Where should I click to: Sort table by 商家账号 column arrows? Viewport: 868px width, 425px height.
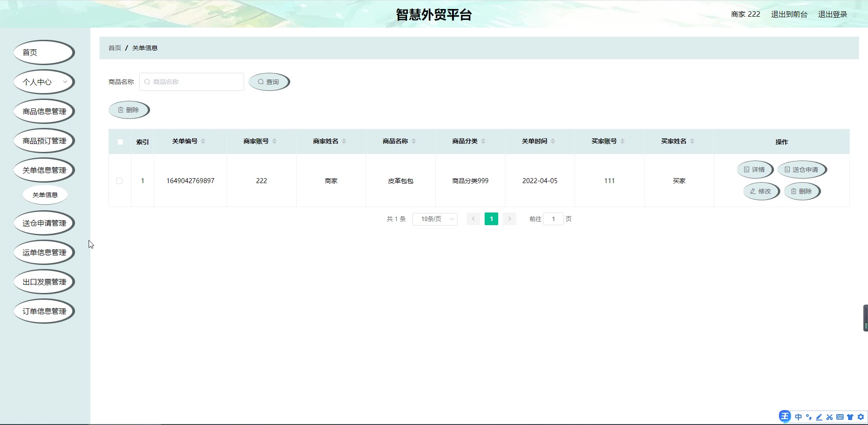[274, 142]
